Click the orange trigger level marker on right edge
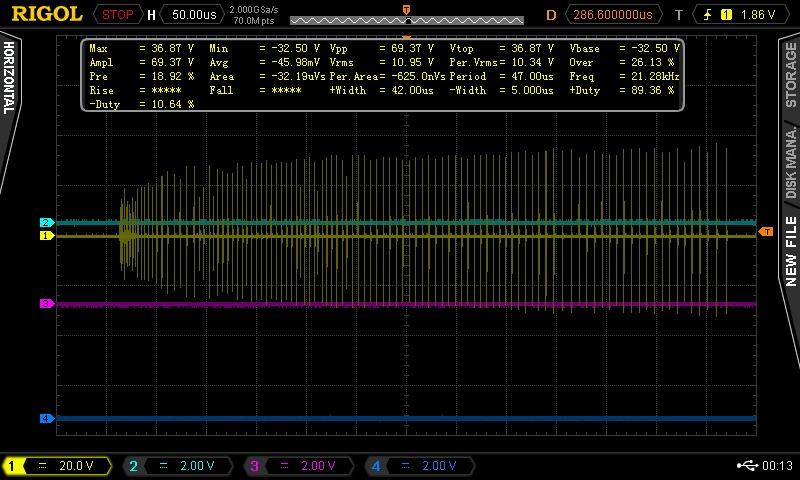The width and height of the screenshot is (800, 480). click(x=765, y=232)
